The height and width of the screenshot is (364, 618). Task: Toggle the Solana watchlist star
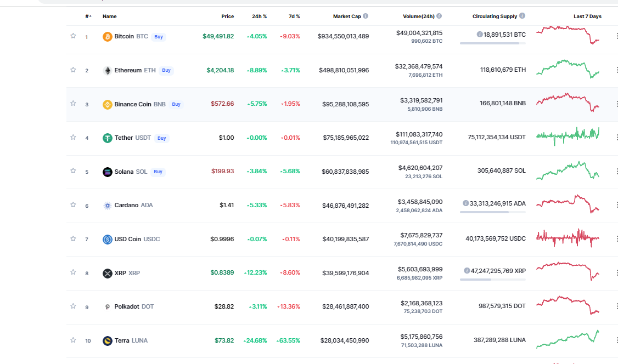[x=73, y=171]
